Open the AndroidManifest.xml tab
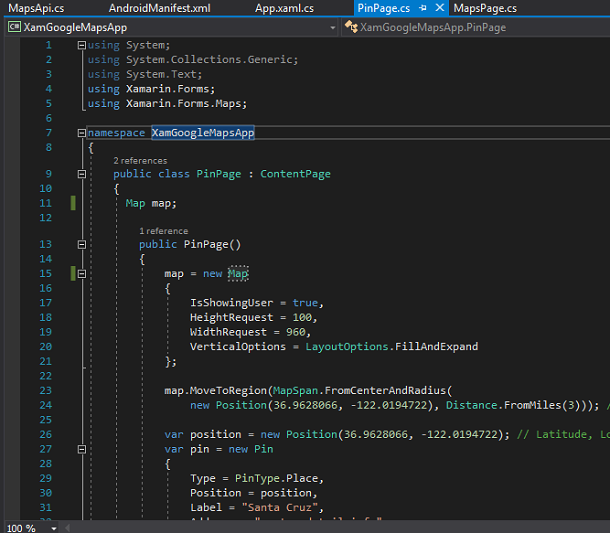Screen dimensions: 610x533 pos(159,8)
